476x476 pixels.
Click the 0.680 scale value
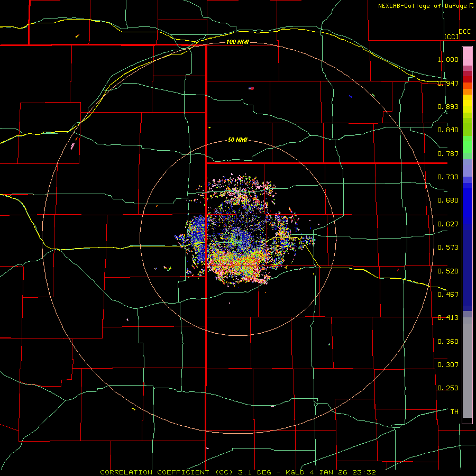(x=448, y=200)
